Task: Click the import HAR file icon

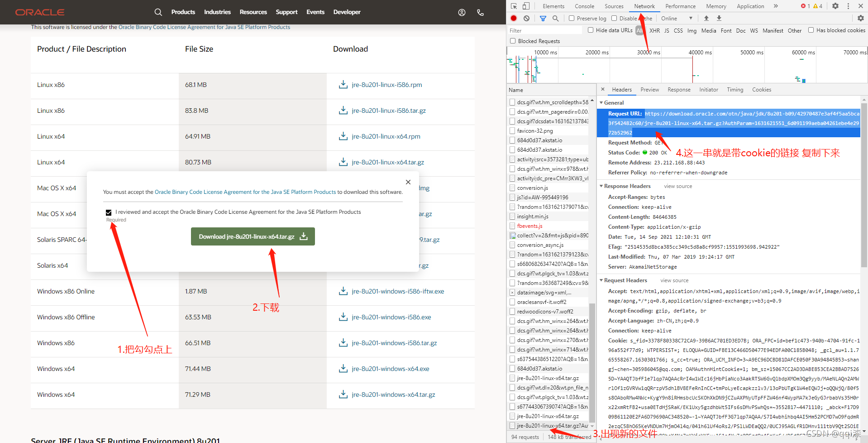Action: (x=706, y=18)
